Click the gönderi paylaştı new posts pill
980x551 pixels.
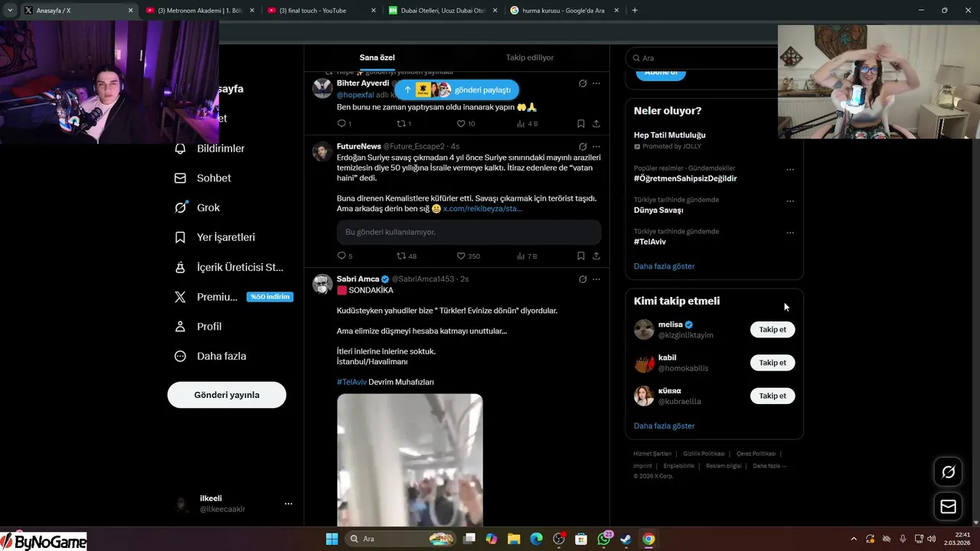(457, 90)
